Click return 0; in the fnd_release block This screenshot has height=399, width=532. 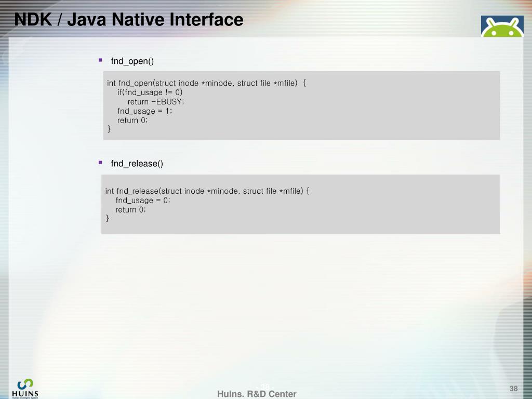click(x=130, y=210)
